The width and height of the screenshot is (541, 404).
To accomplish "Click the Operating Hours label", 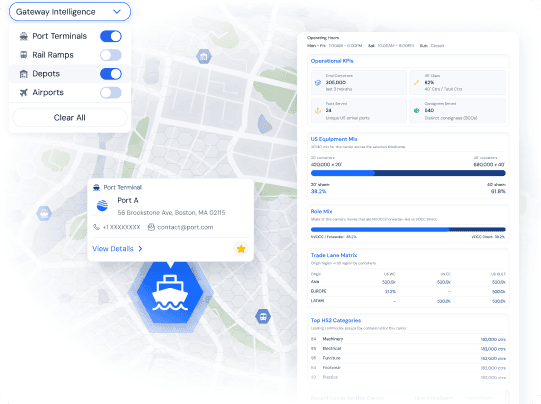I will point(323,38).
